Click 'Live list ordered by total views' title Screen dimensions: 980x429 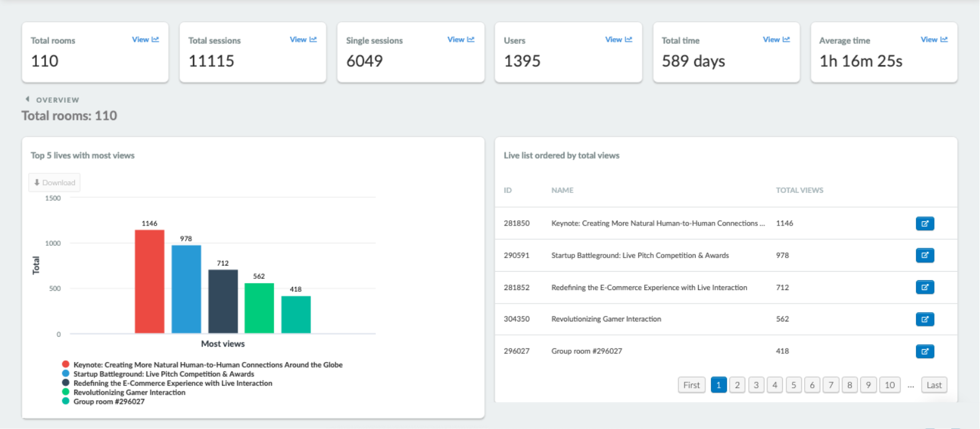coord(562,155)
